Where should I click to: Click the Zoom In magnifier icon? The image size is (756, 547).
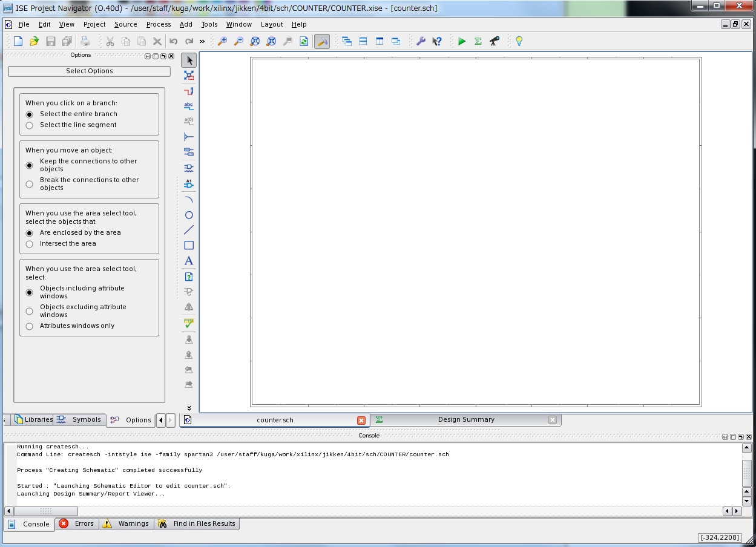pyautogui.click(x=222, y=41)
